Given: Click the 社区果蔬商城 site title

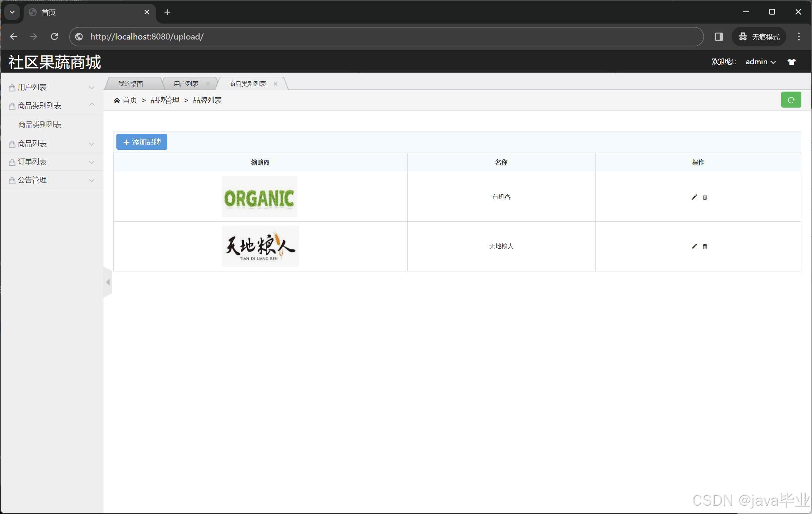Looking at the screenshot, I should (x=55, y=62).
